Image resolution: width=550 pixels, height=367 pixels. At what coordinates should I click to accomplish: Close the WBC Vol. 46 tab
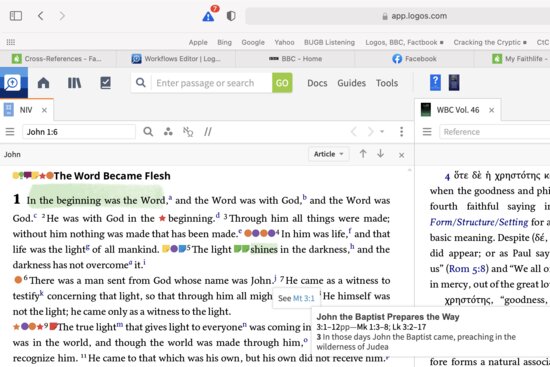491,110
